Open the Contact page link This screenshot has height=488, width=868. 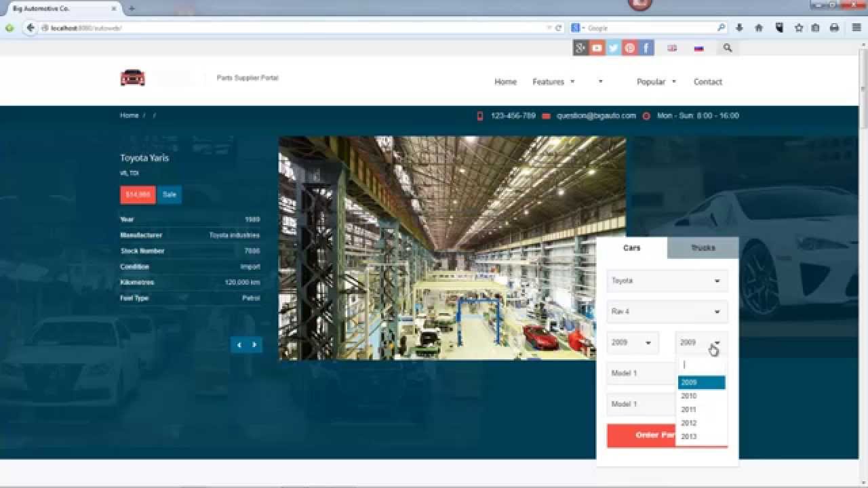pos(708,82)
